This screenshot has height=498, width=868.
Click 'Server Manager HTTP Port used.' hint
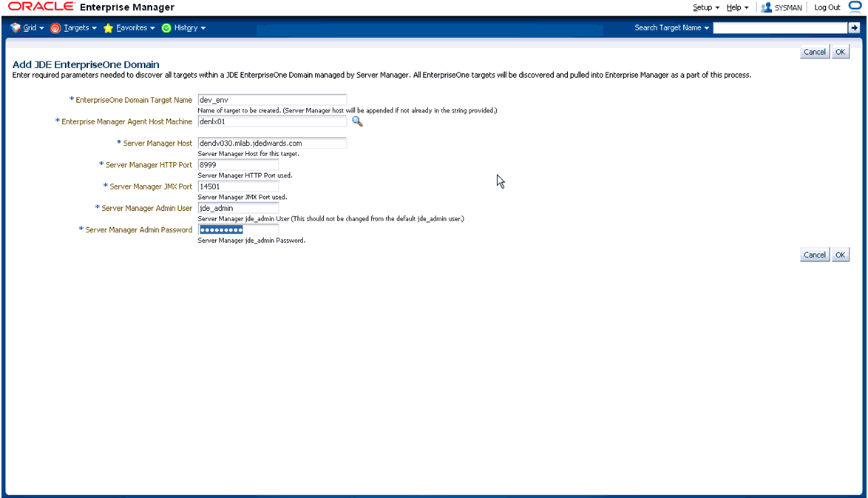[x=245, y=175]
